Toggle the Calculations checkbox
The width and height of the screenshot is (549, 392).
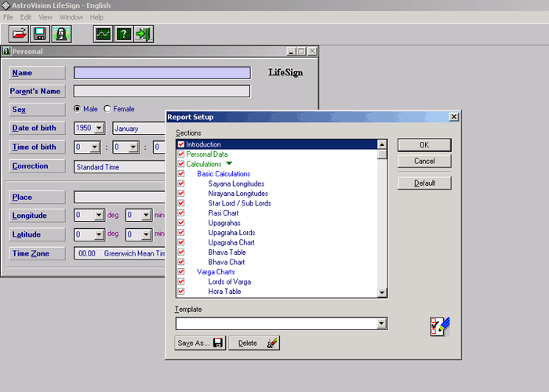pyautogui.click(x=181, y=164)
